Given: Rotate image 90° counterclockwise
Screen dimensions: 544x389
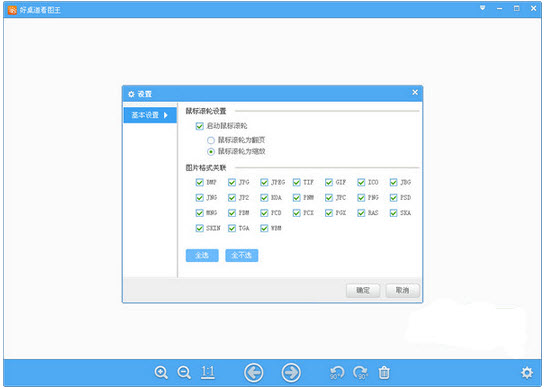Looking at the screenshot, I should 337,373.
